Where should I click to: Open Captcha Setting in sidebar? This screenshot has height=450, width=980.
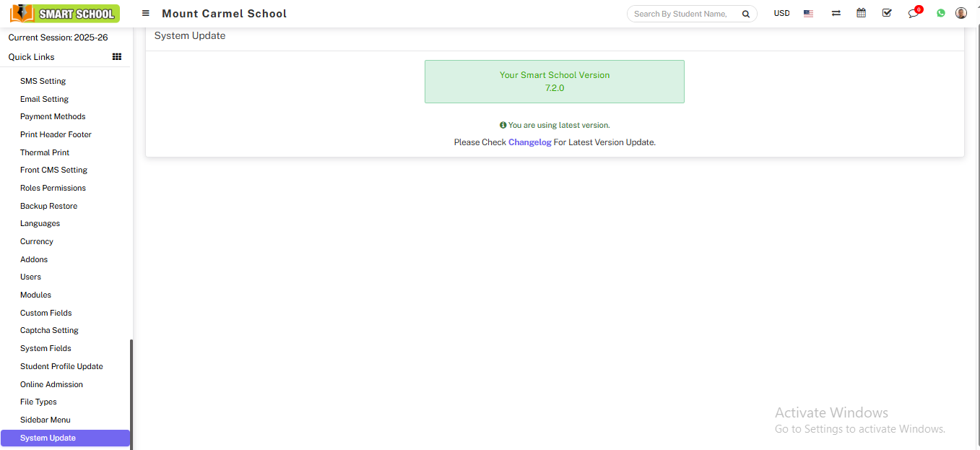tap(49, 330)
